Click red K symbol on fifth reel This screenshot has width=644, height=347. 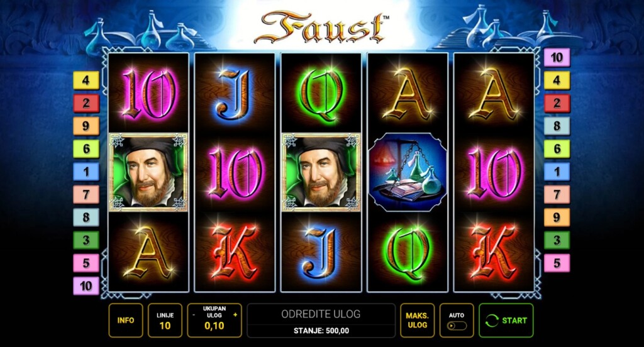[x=494, y=251]
